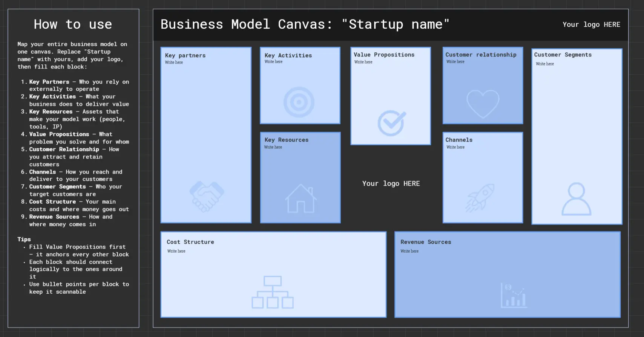Click the tip 'Fill Value Propositions first'
644x337 pixels.
76,251
